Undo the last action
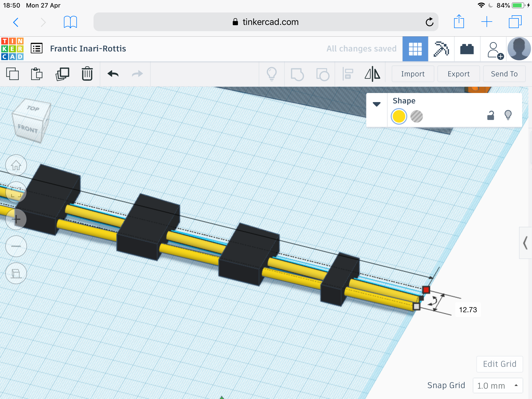 (x=113, y=74)
